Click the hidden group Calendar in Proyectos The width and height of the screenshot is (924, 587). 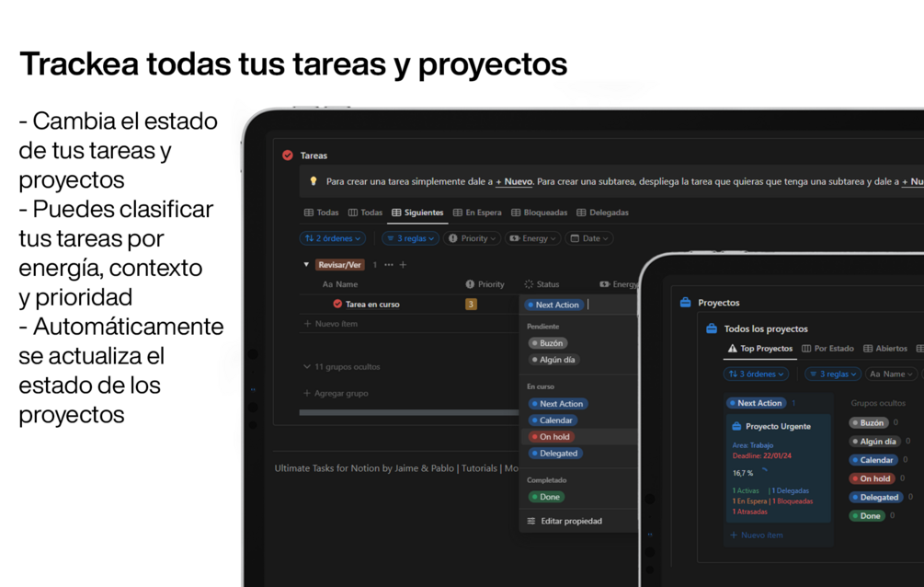click(873, 459)
